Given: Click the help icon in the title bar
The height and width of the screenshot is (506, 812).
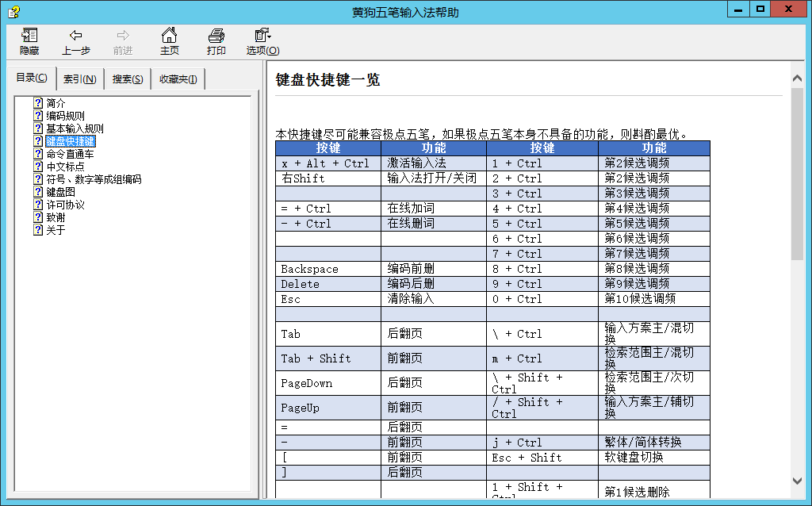Looking at the screenshot, I should click(x=13, y=12).
